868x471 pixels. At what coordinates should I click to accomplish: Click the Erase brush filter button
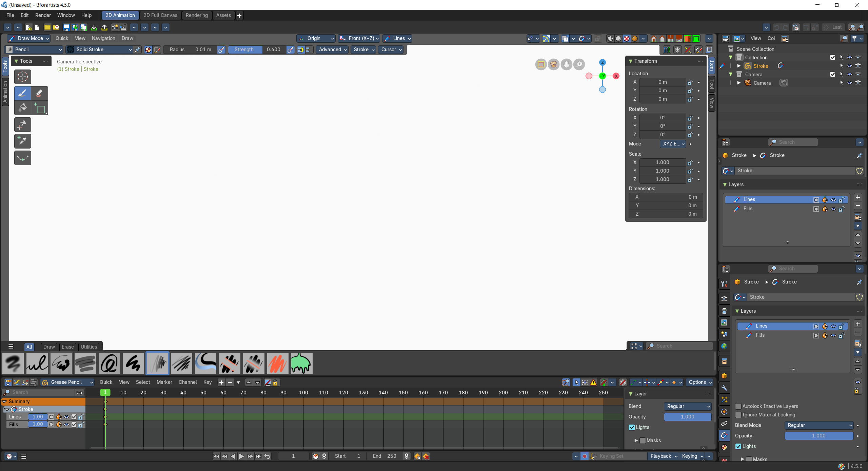click(67, 347)
